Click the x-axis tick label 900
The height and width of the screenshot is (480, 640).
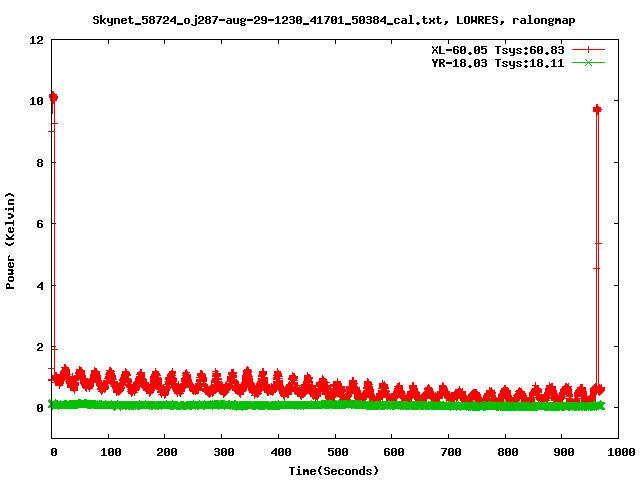tap(564, 452)
